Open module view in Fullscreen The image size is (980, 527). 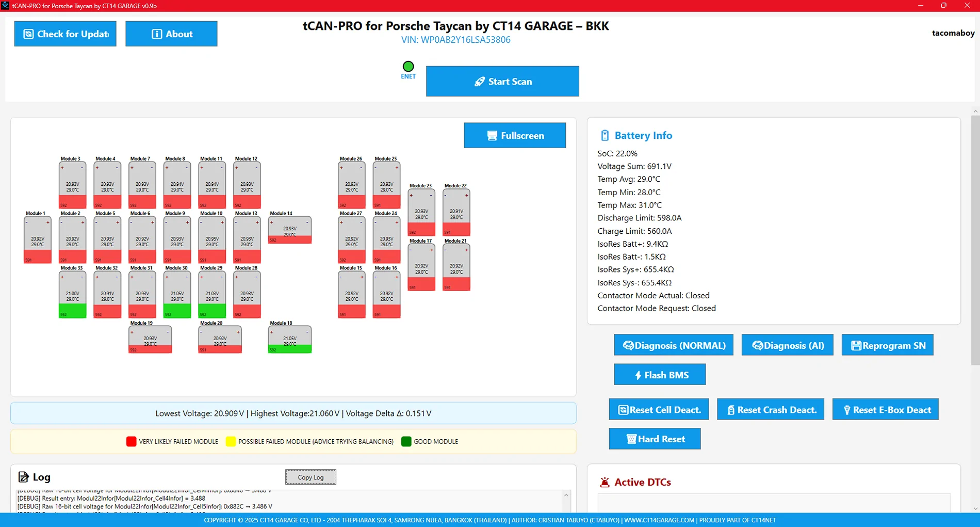[x=515, y=135]
